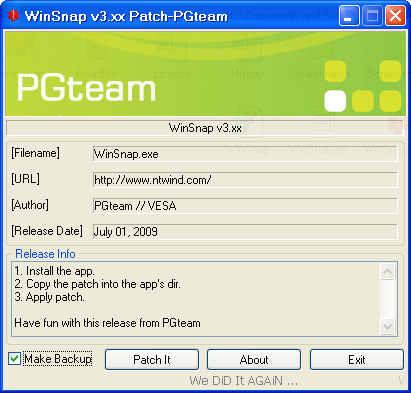Click the title bar text WinSnap v3.xx Patch-PGteam

click(x=126, y=16)
